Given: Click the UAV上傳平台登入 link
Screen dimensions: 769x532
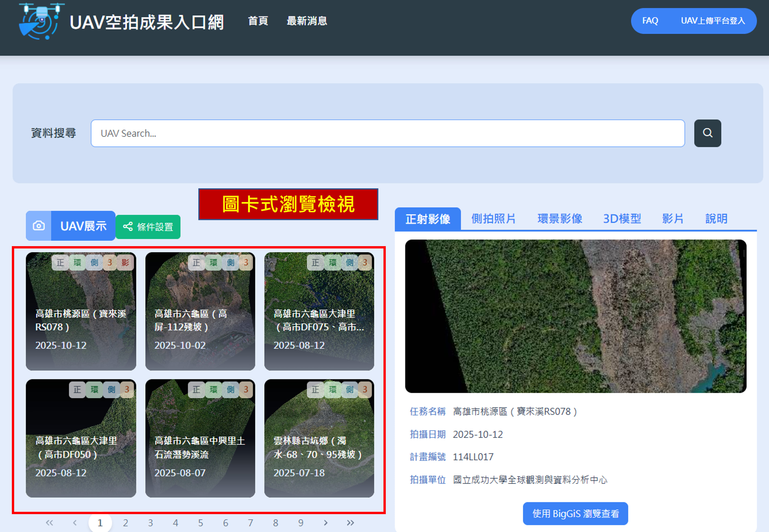Looking at the screenshot, I should (713, 21).
